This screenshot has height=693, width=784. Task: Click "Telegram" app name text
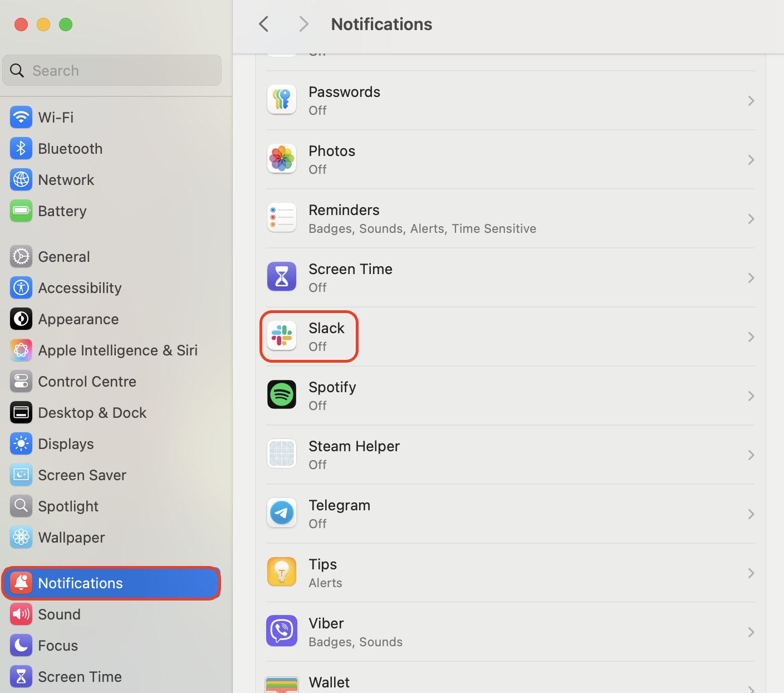(x=340, y=505)
